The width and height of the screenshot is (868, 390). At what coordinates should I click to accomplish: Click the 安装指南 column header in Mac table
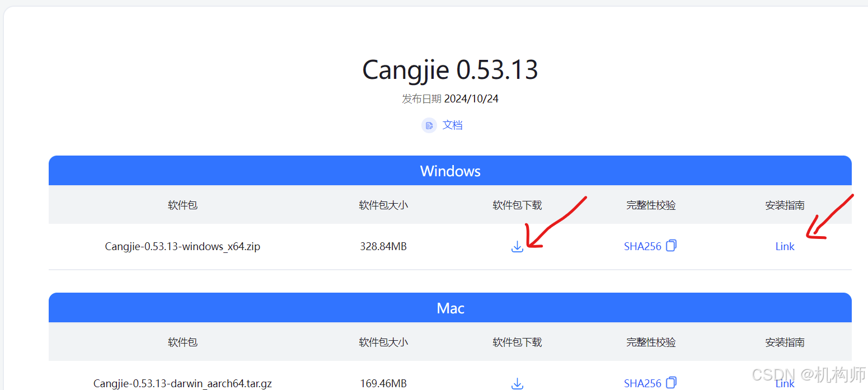pyautogui.click(x=785, y=342)
